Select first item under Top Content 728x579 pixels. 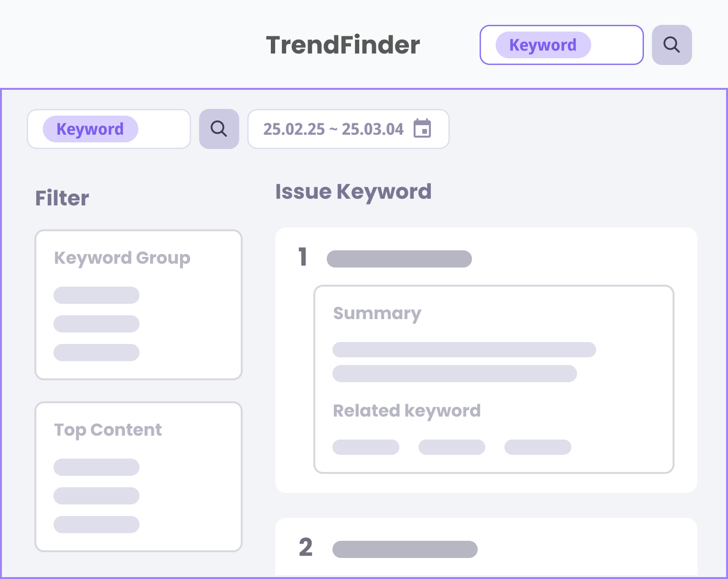click(96, 467)
